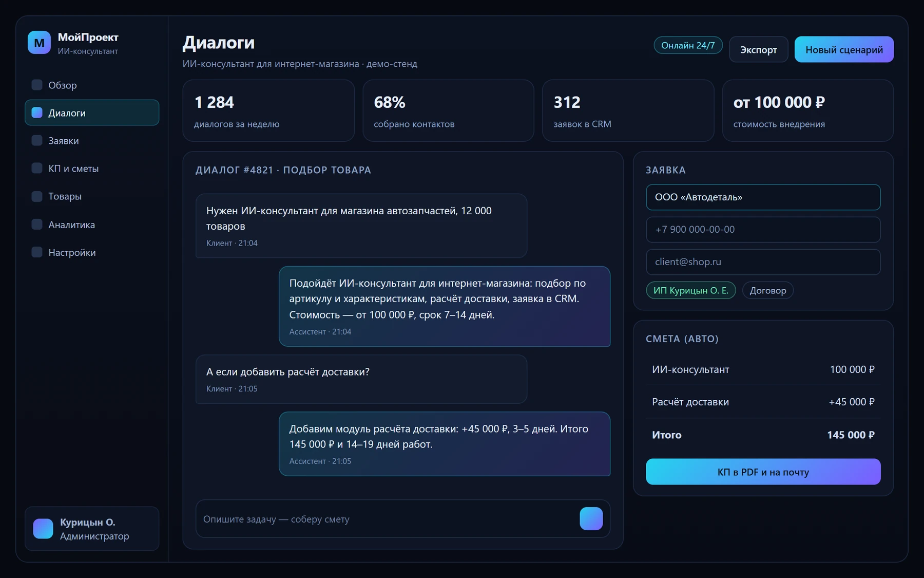Click the Итого 145 000 ₽ row

[763, 435]
